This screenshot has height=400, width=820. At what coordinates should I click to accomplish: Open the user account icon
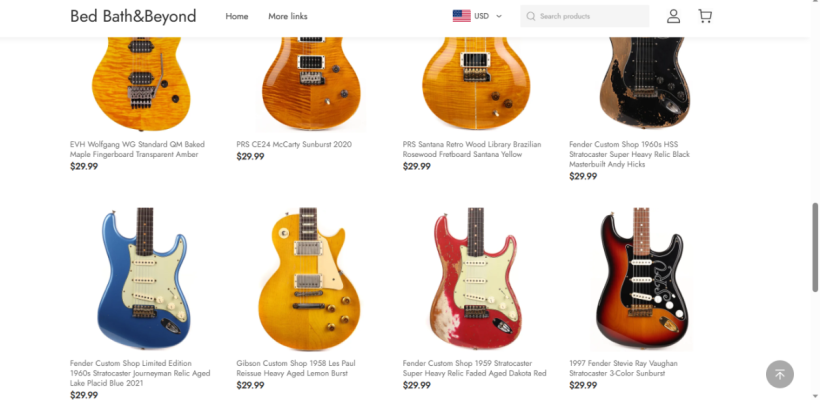click(x=673, y=16)
